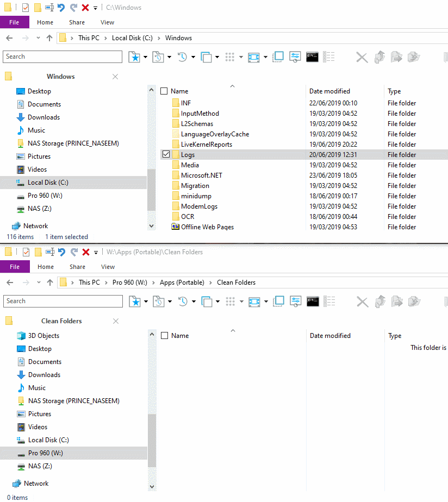Open dropdown arrow beside filmstrip icon in Clean Folders
This screenshot has height=502, width=448.
point(266,302)
